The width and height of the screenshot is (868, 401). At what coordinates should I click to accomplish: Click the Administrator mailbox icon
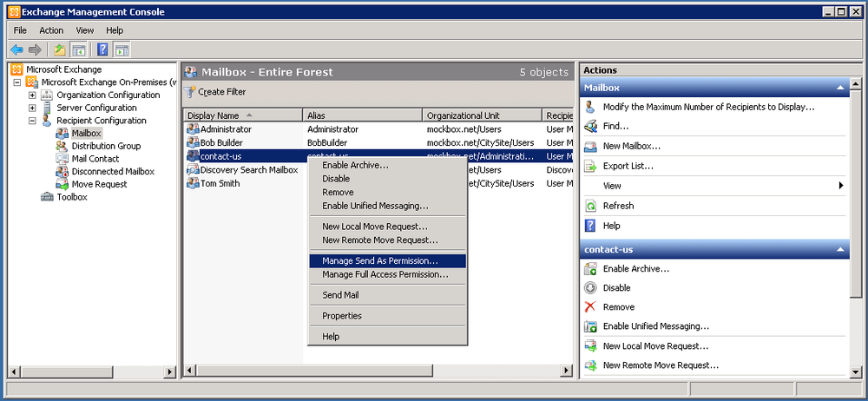pos(193,129)
